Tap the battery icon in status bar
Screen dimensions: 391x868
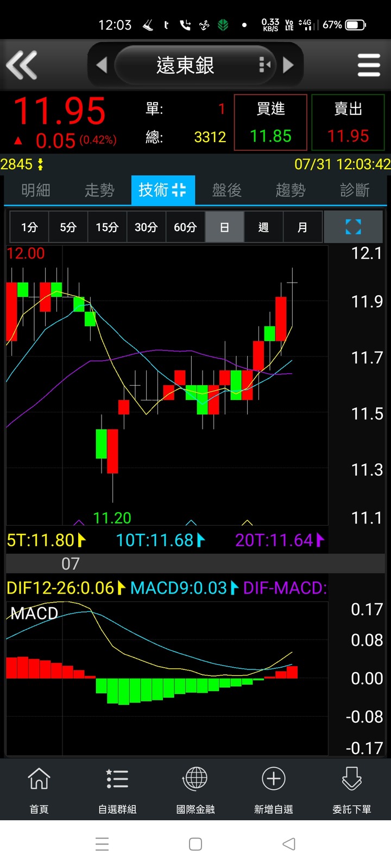356,25
